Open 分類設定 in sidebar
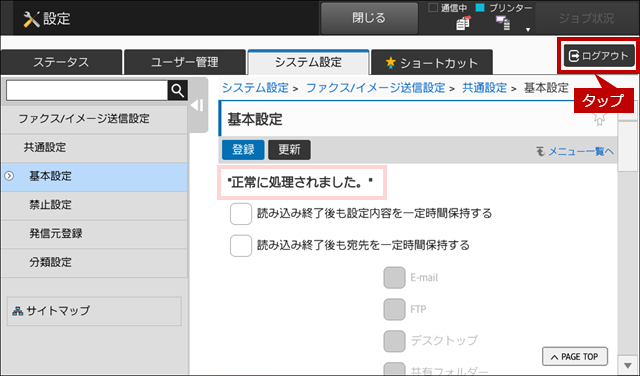 (94, 262)
